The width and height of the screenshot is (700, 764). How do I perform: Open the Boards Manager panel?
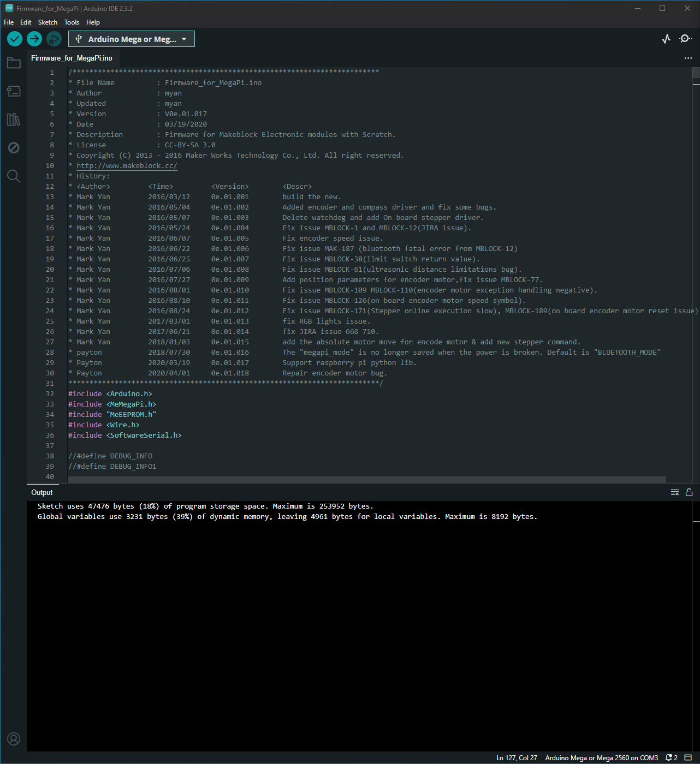coord(14,91)
